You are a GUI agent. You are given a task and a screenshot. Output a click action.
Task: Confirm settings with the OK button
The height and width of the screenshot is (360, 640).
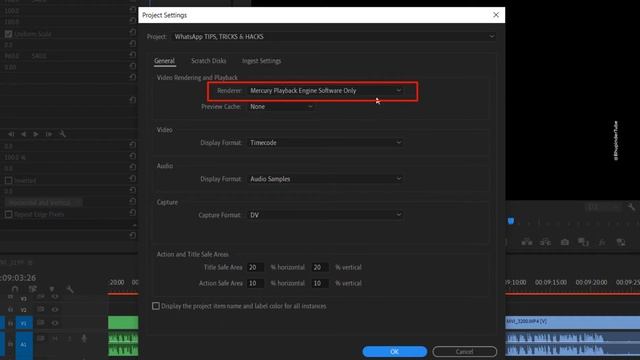pyautogui.click(x=395, y=351)
